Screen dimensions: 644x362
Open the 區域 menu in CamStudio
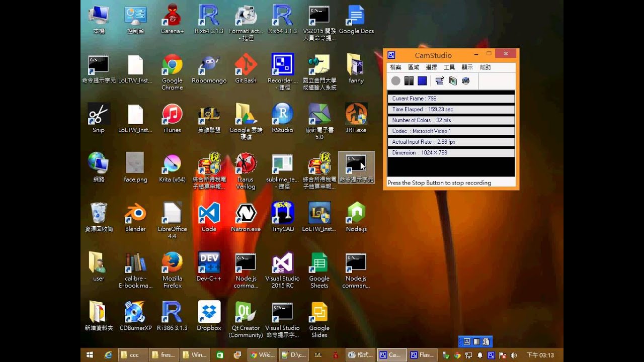pos(413,67)
